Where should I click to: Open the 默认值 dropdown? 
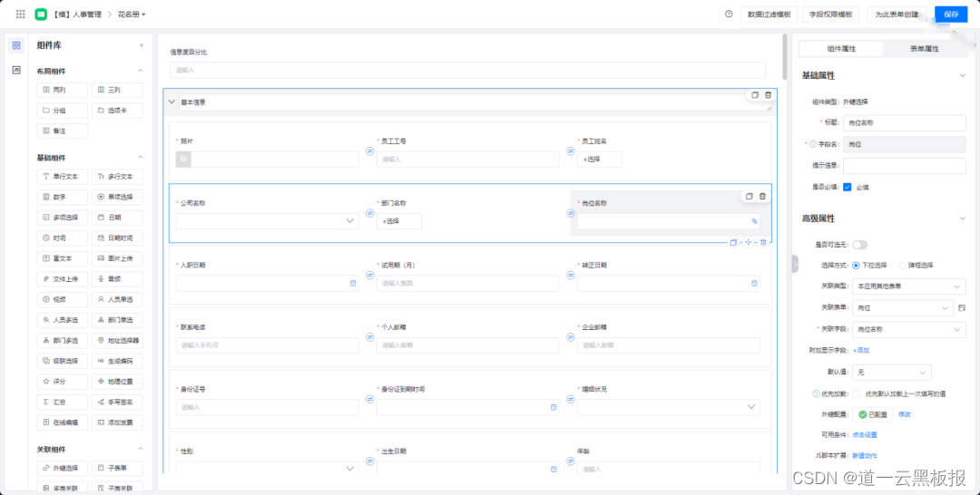tap(892, 373)
